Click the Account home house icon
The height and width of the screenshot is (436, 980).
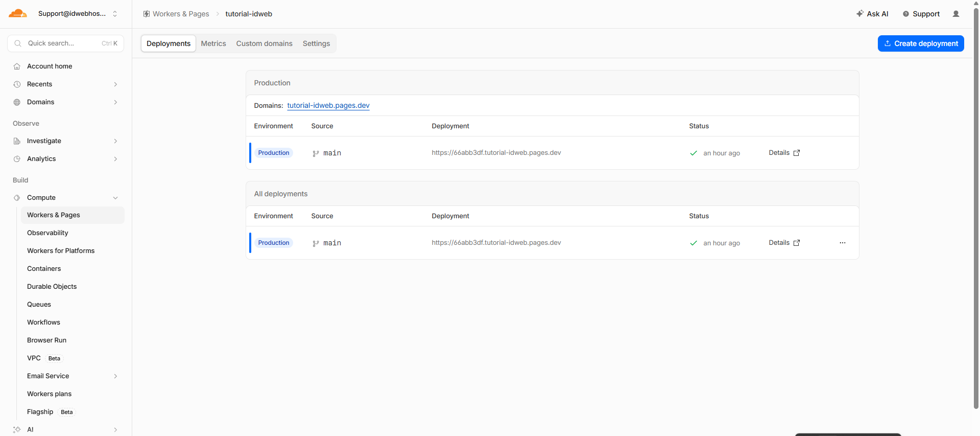tap(17, 66)
